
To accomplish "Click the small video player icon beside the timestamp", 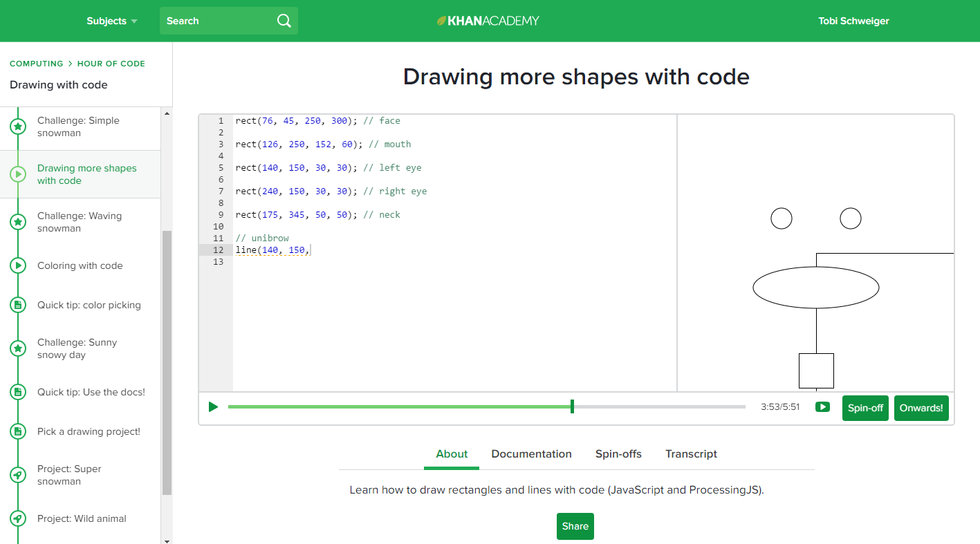I will tap(822, 407).
